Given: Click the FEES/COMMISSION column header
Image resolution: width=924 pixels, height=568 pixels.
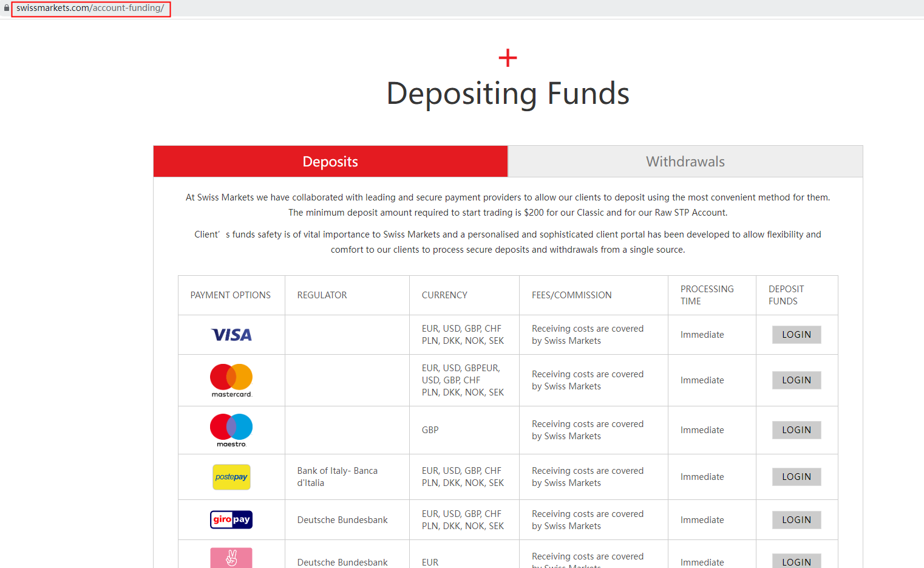Looking at the screenshot, I should tap(572, 295).
